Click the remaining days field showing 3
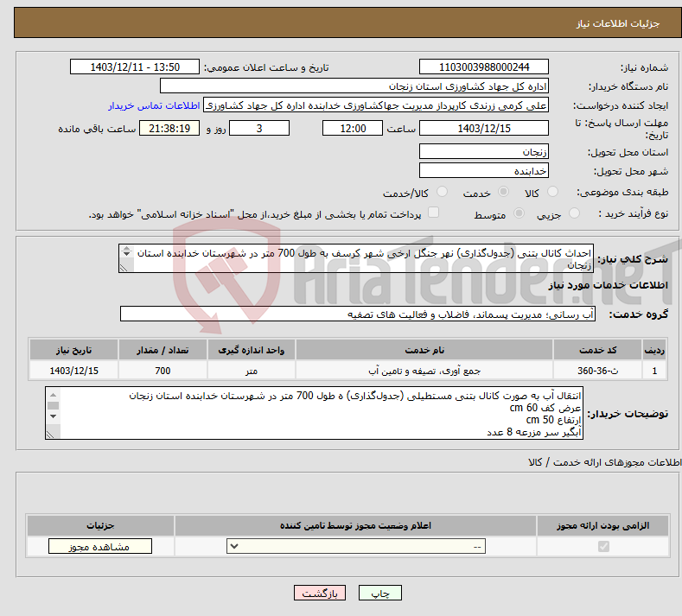 [x=259, y=128]
